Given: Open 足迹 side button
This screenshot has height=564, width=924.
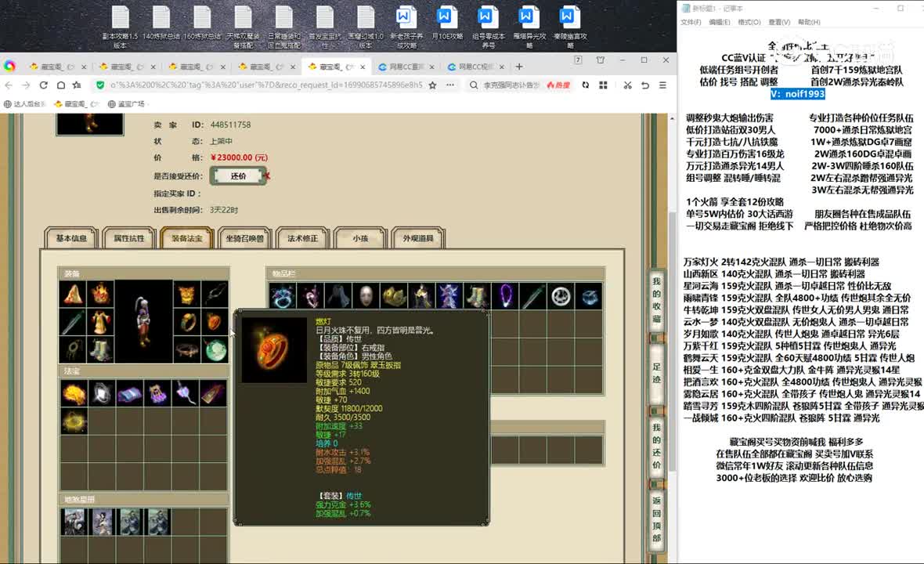Looking at the screenshot, I should [656, 373].
